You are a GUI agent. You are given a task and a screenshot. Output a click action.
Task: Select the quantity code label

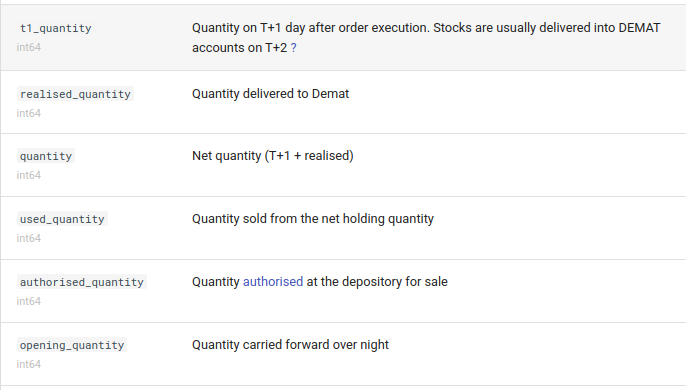point(46,156)
